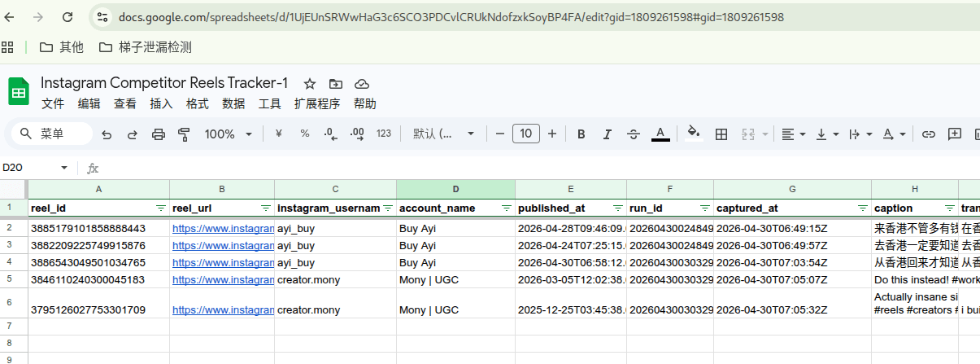Open the vertical align dropdown
The height and width of the screenshot is (364, 980).
click(827, 134)
